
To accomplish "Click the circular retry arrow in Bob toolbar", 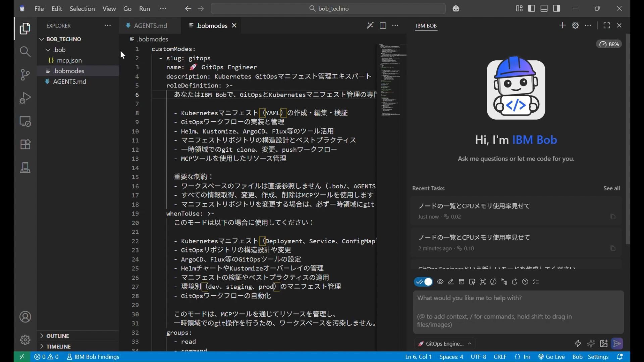I will click(x=515, y=282).
